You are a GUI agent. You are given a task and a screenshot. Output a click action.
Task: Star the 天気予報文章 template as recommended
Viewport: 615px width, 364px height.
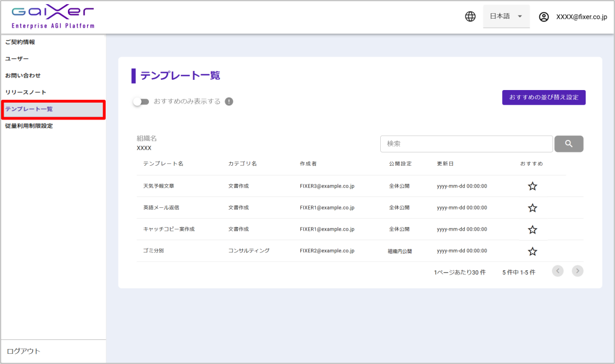pos(532,186)
